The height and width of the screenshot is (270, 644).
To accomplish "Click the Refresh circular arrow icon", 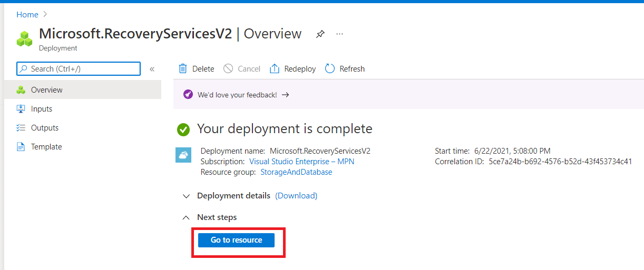I will (330, 69).
